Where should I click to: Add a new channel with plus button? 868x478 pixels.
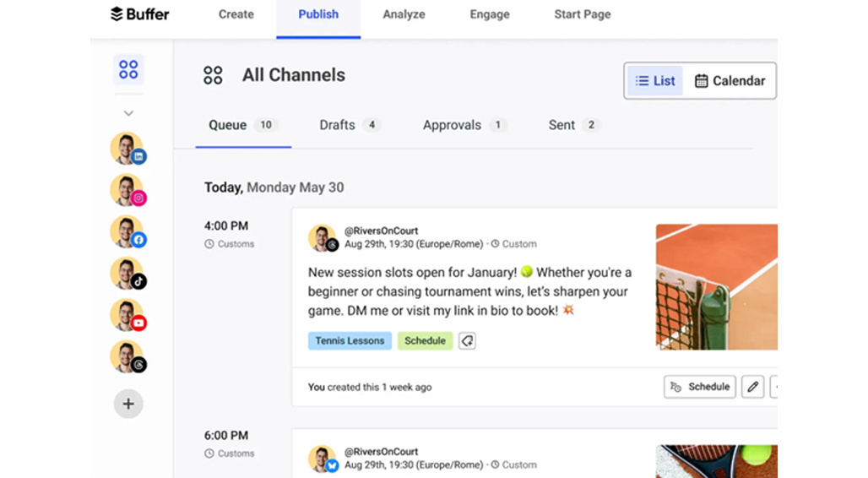pos(128,404)
